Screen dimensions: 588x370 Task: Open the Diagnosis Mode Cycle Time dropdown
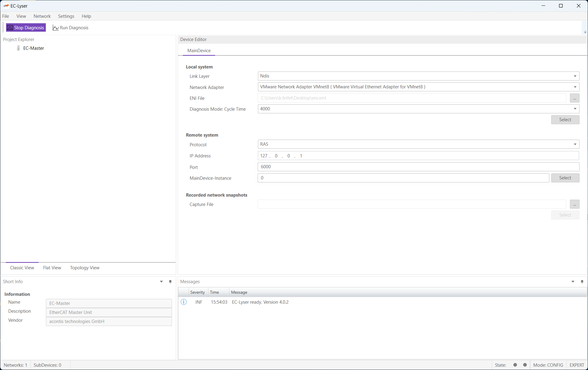(575, 109)
